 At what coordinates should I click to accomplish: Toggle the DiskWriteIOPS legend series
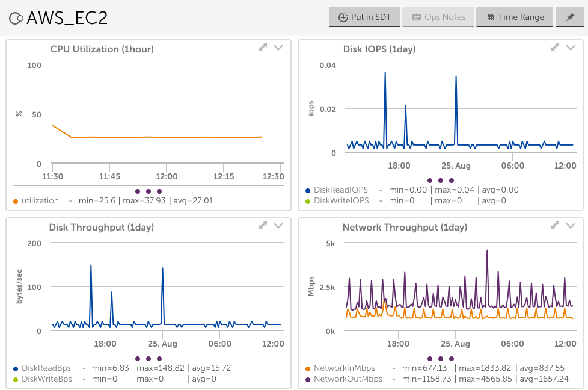[x=341, y=201]
